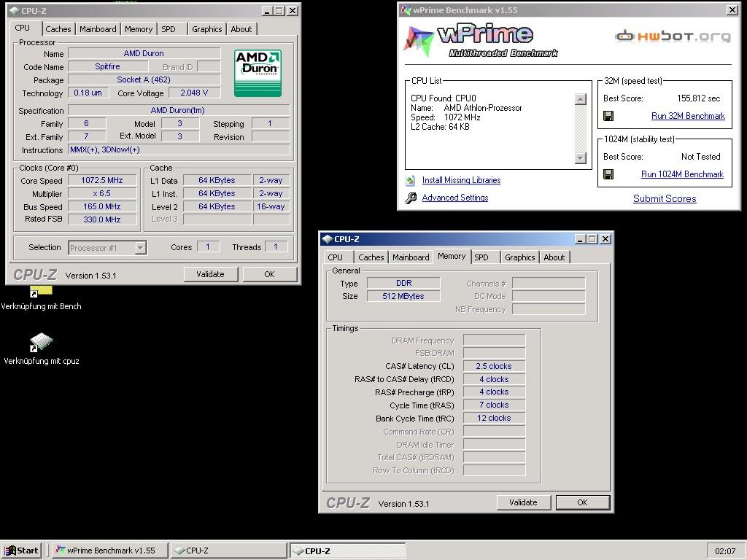Click the Code Name value Spitfire
Viewport: 747px width, 560px height.
click(x=108, y=66)
